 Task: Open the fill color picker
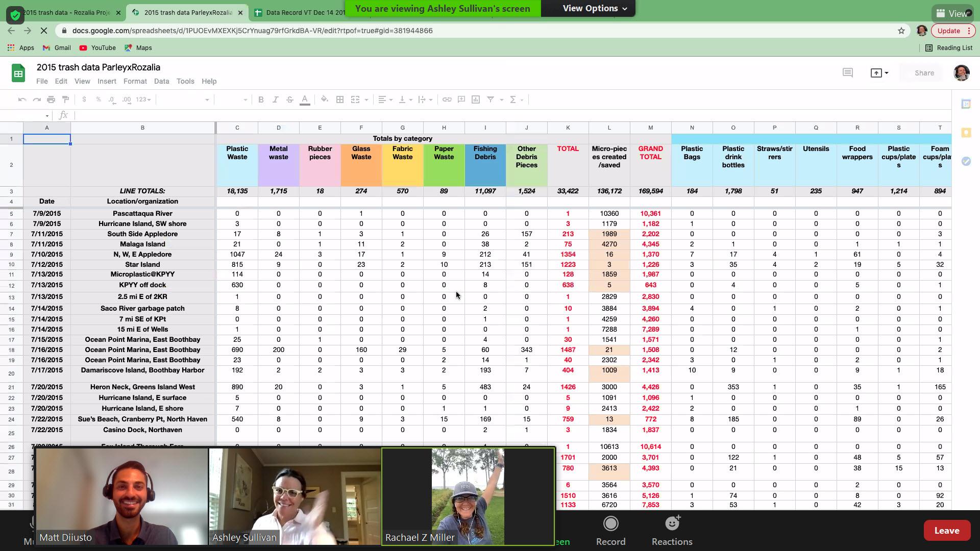click(x=324, y=99)
